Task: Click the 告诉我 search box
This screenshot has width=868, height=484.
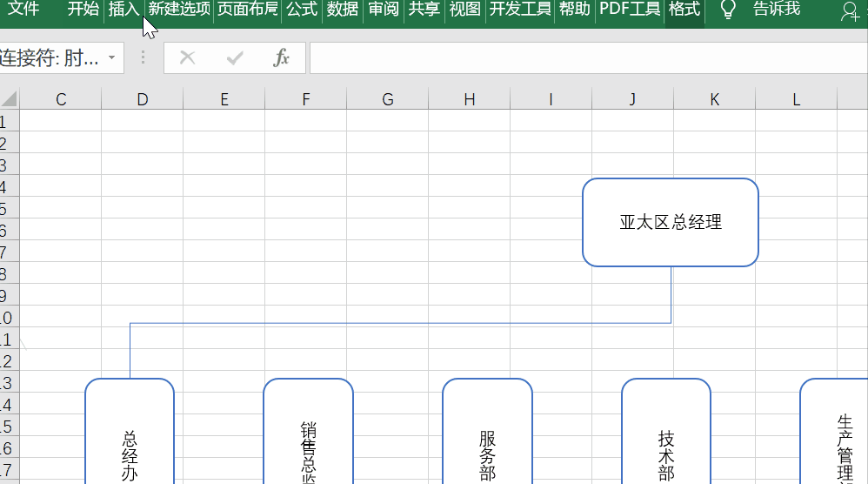Action: tap(777, 9)
